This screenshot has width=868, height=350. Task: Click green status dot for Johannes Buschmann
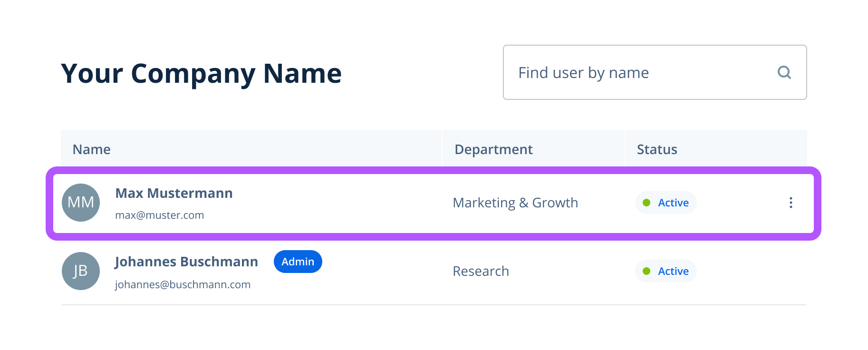pos(646,271)
